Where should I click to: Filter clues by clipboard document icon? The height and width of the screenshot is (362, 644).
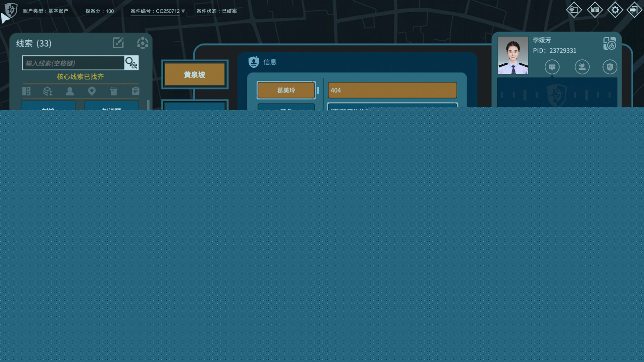[136, 91]
